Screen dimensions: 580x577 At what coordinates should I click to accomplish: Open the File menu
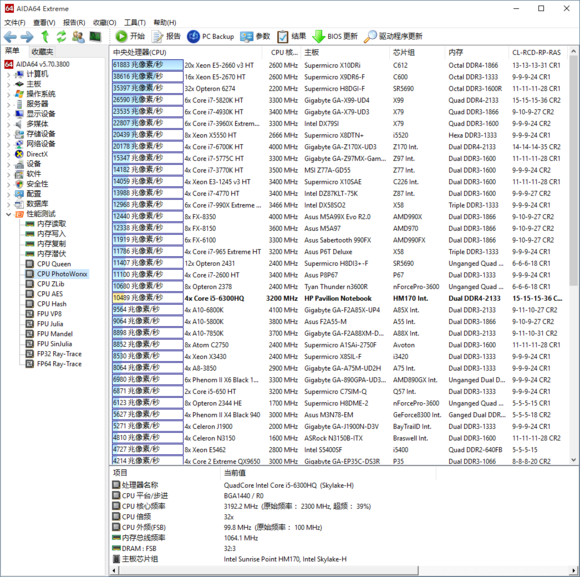click(14, 23)
